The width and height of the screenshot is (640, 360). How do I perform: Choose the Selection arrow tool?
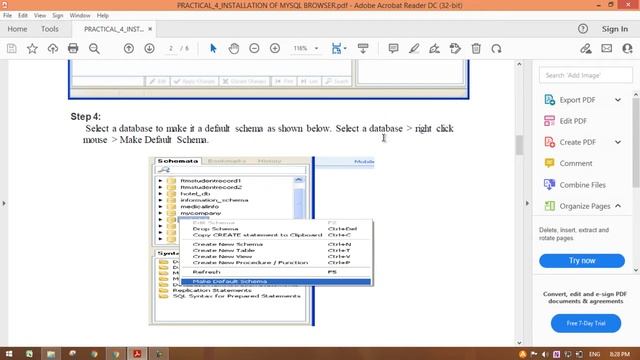tap(213, 49)
